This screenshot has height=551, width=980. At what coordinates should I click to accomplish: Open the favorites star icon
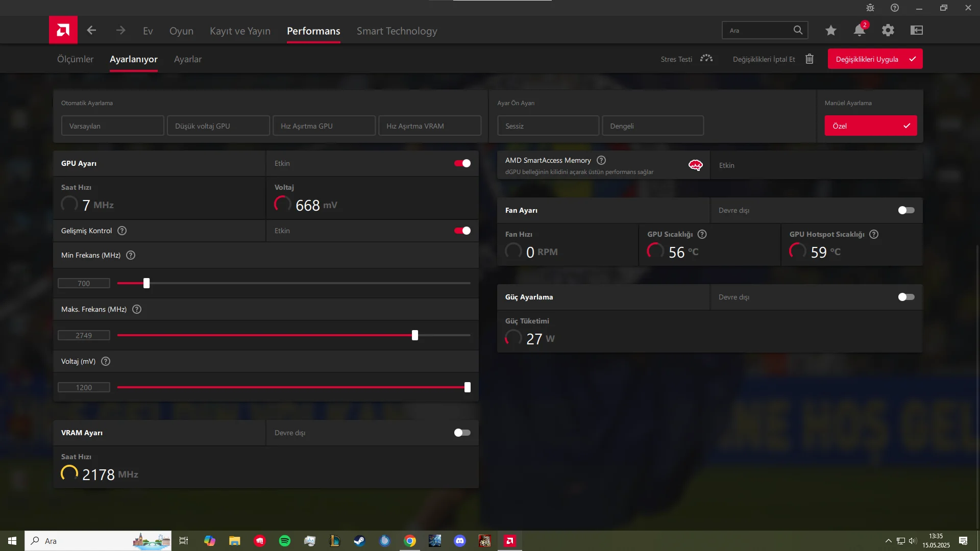click(x=831, y=31)
